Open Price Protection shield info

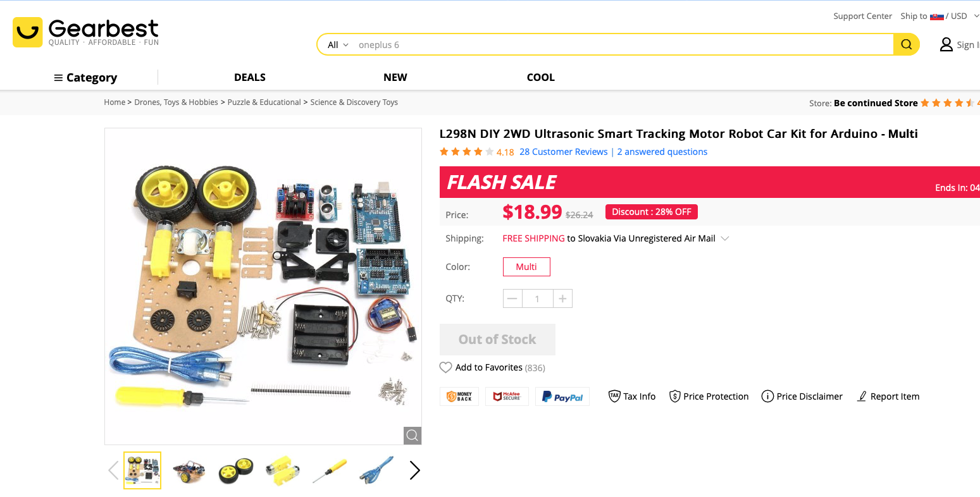(675, 396)
